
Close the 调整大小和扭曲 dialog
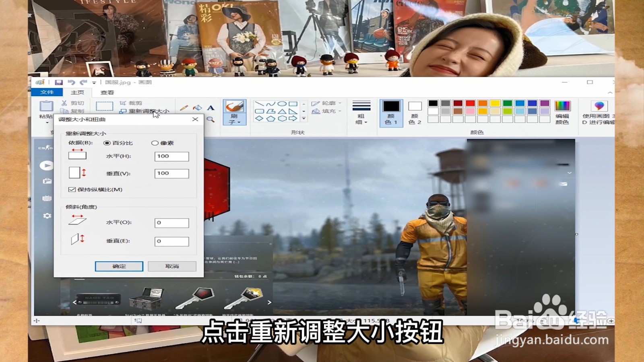(x=195, y=119)
